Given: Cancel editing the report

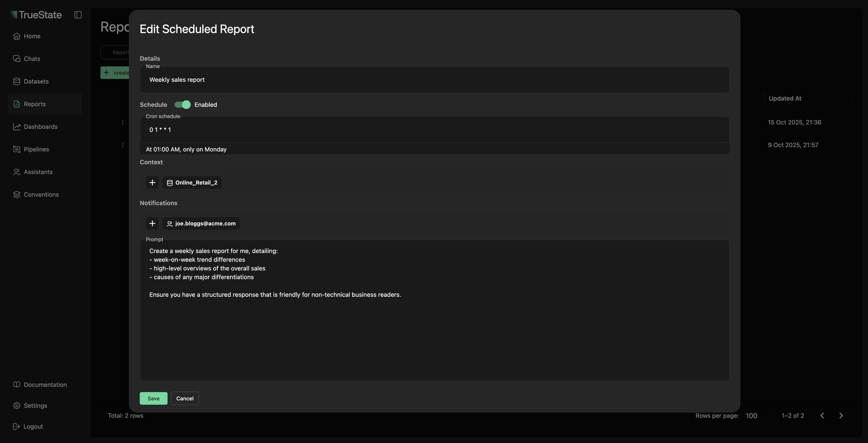Looking at the screenshot, I should pyautogui.click(x=185, y=398).
